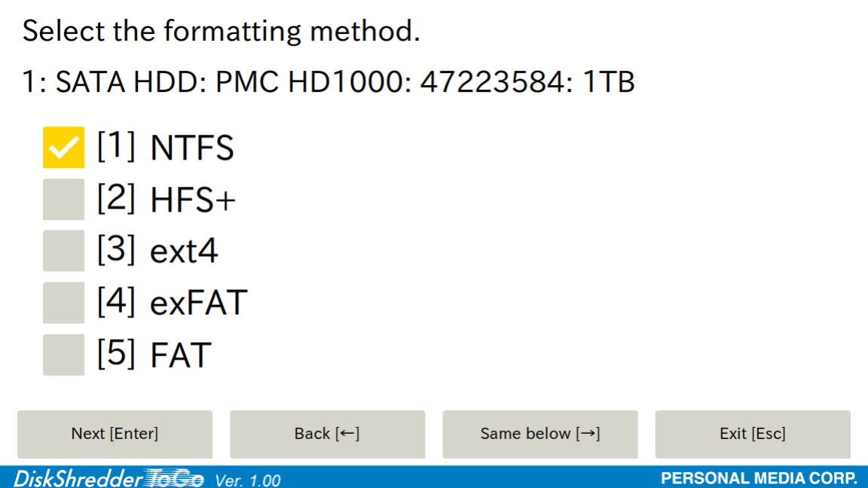Viewport: 868px width, 488px height.
Task: Click the DiskShredder ToGo logo
Action: point(109,478)
